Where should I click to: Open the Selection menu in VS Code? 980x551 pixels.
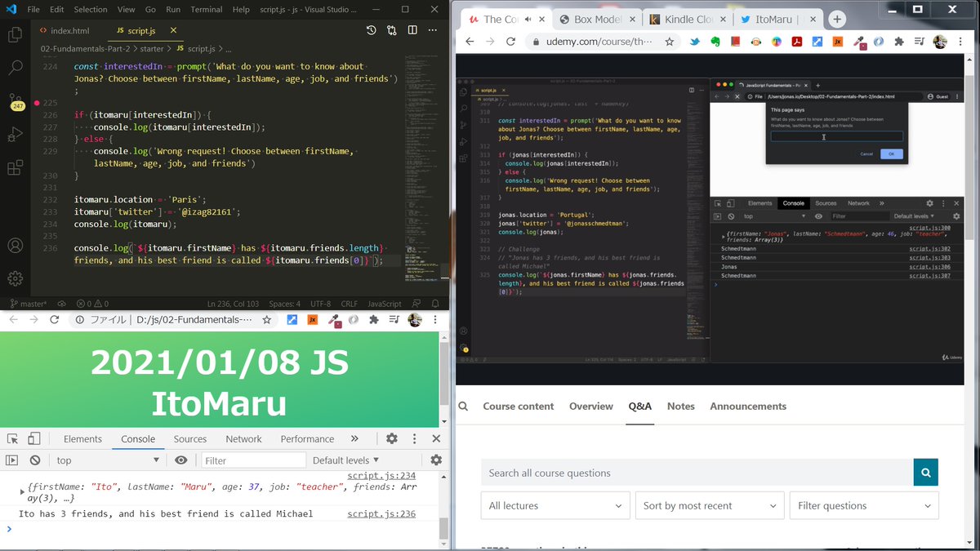click(x=91, y=10)
